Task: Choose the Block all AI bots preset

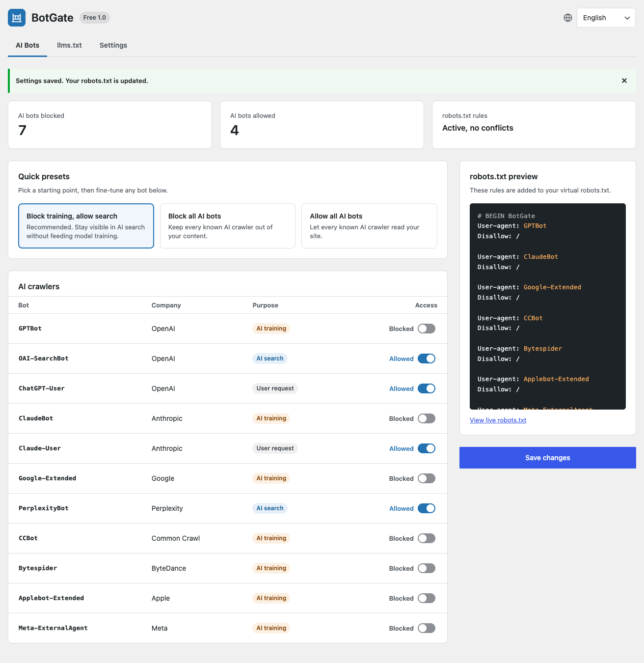Action: [228, 226]
